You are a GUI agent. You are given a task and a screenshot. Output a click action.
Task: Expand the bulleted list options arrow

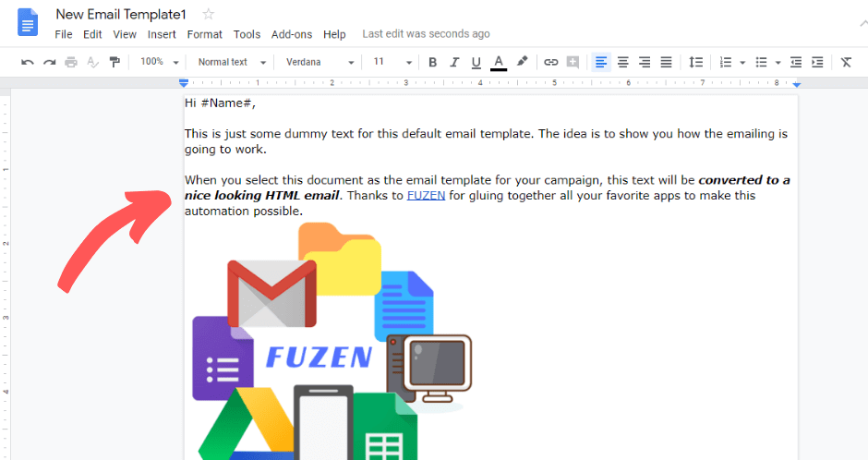tap(778, 63)
